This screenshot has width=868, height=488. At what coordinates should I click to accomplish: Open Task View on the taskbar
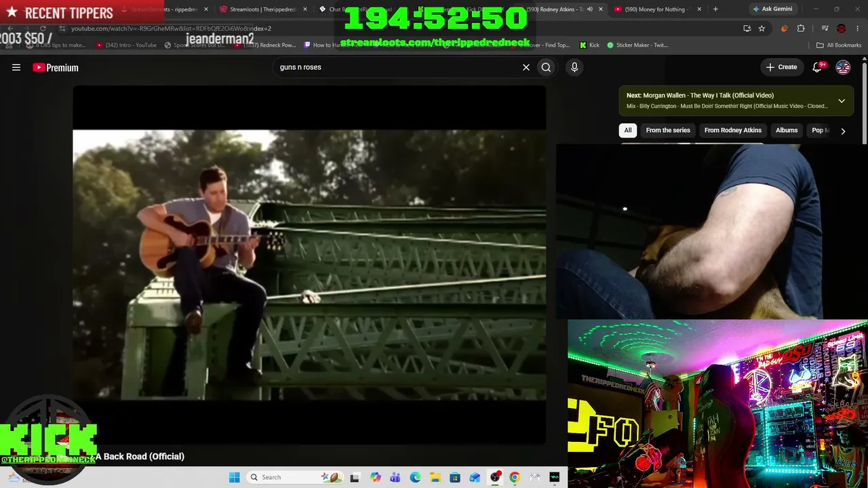click(355, 477)
